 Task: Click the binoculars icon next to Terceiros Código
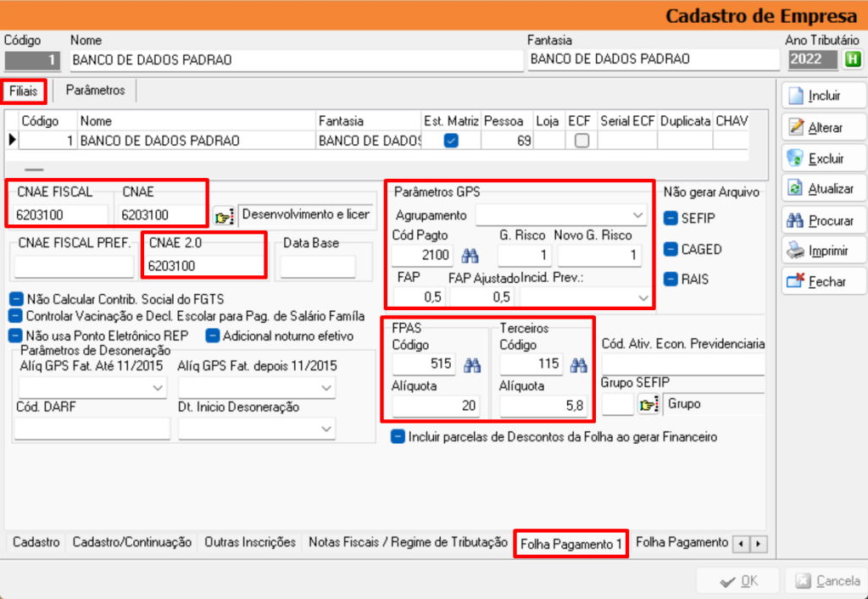click(578, 364)
